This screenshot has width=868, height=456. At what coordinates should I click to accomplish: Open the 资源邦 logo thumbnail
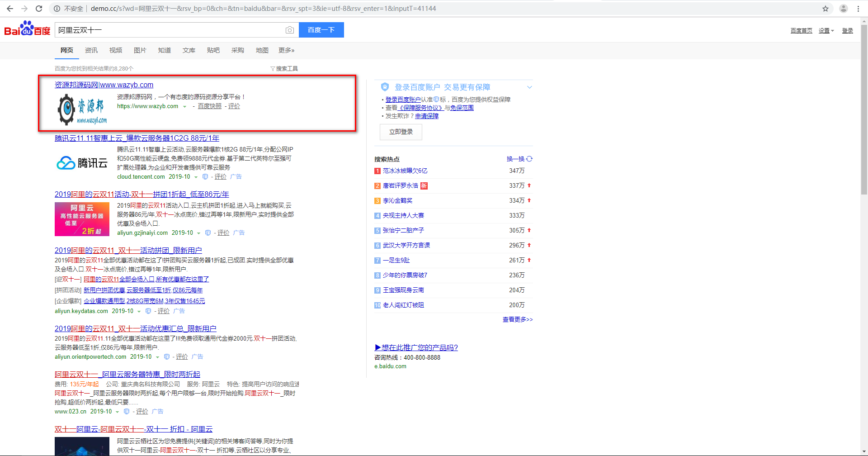coord(82,109)
